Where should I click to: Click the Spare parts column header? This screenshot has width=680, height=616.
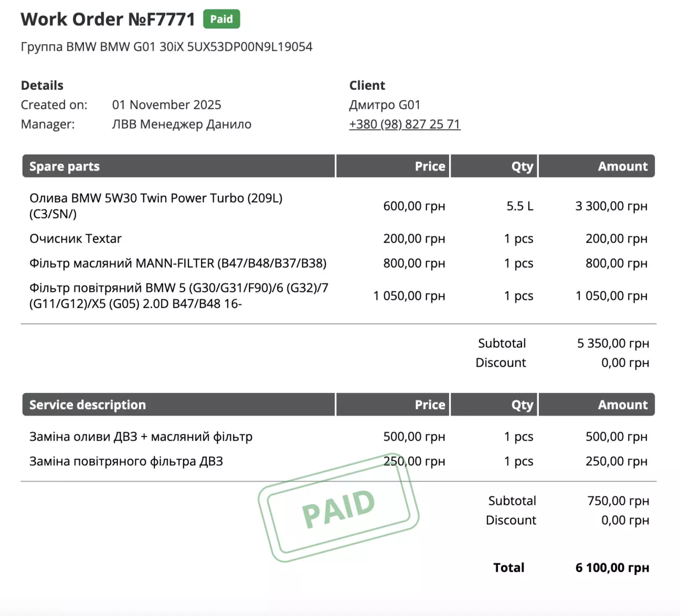pos(65,166)
